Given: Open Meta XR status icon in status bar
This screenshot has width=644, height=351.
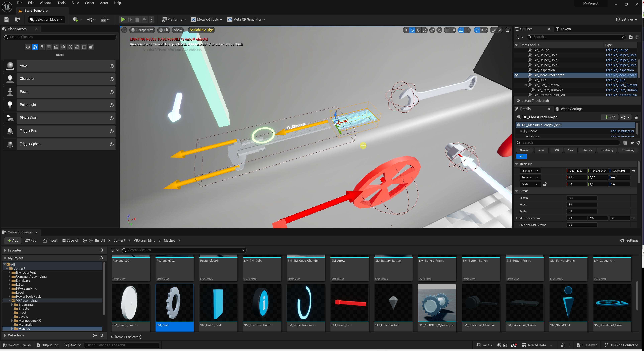Looking at the screenshot, I should click(x=514, y=345).
